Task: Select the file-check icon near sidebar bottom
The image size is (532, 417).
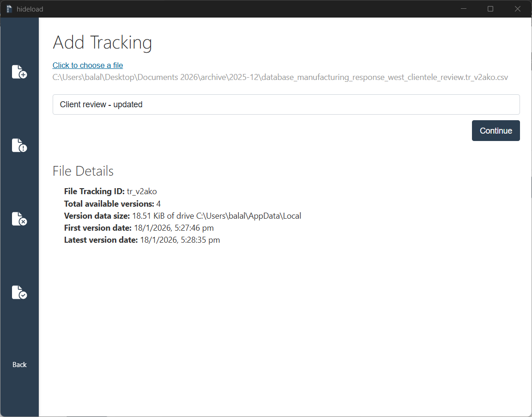Action: click(19, 292)
